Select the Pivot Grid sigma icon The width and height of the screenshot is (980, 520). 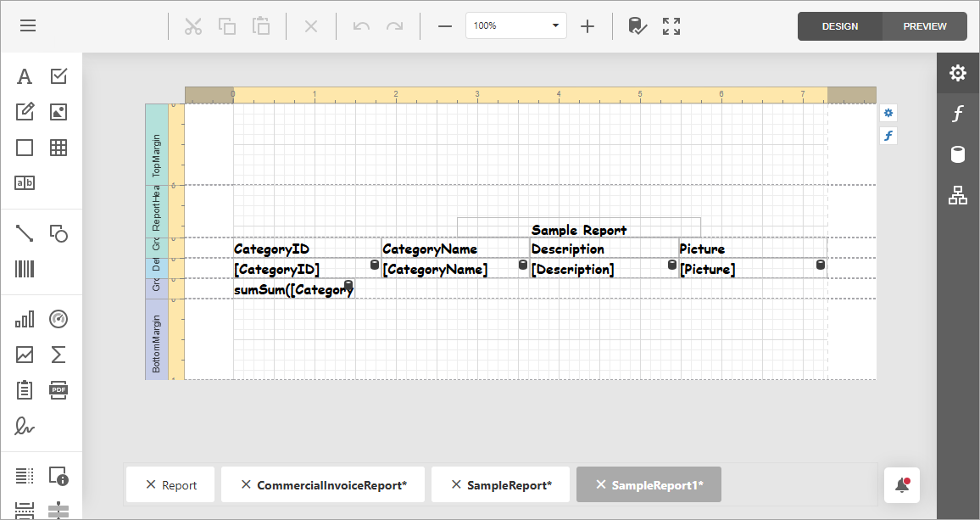pos(58,355)
